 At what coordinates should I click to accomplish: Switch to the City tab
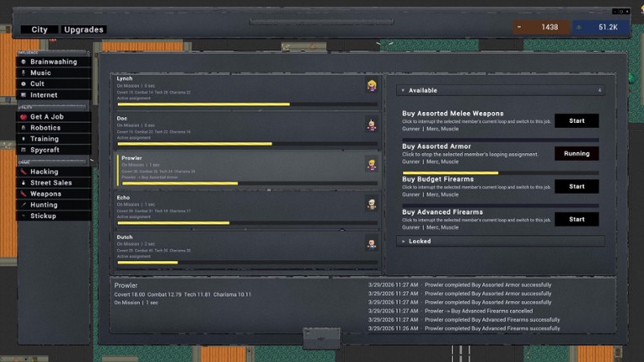(x=40, y=29)
